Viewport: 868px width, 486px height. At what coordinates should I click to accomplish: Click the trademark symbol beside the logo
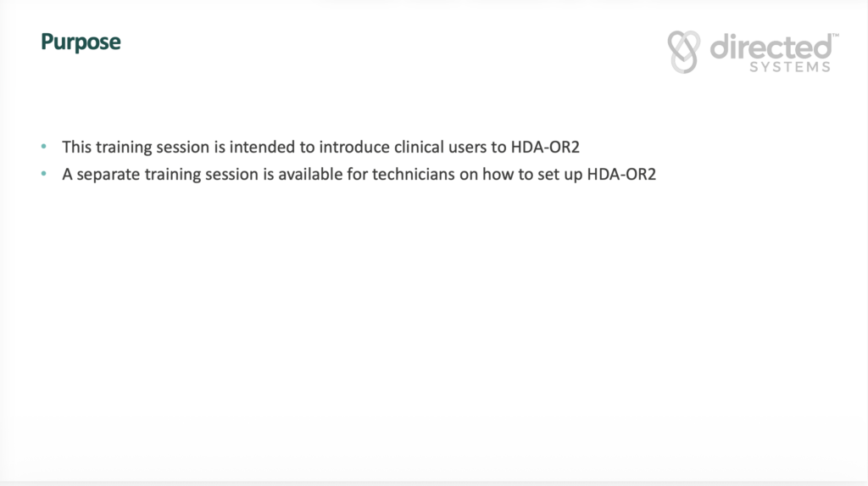click(834, 36)
